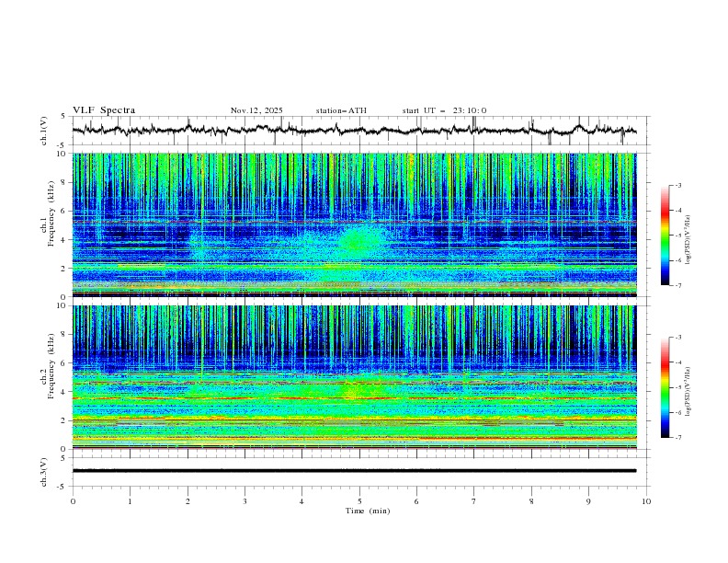The height and width of the screenshot is (563, 728).
Task: Click the time axis tick label '10'
Action: coord(646,501)
